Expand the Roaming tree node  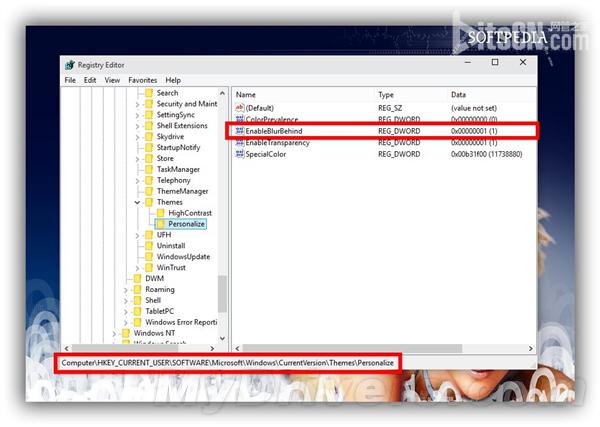coord(126,290)
